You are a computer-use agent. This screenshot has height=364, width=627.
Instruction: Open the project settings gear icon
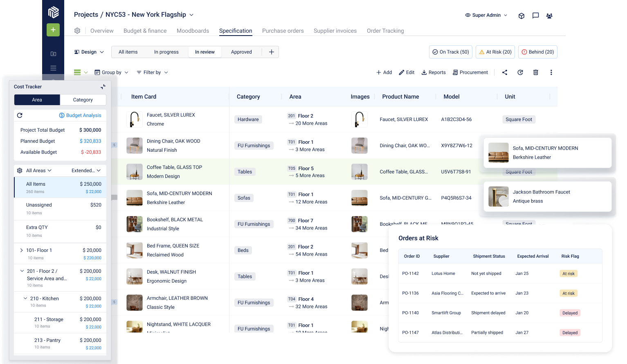[77, 31]
